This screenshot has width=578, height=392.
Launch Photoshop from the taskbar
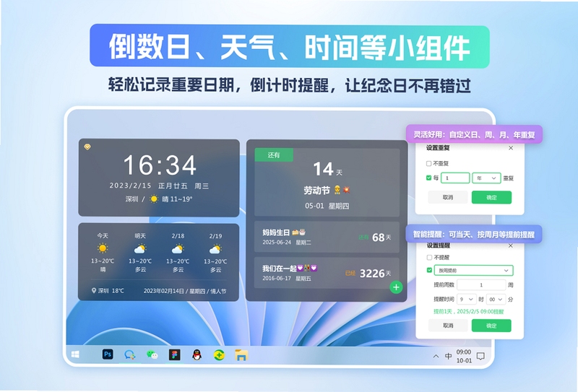[x=108, y=354]
